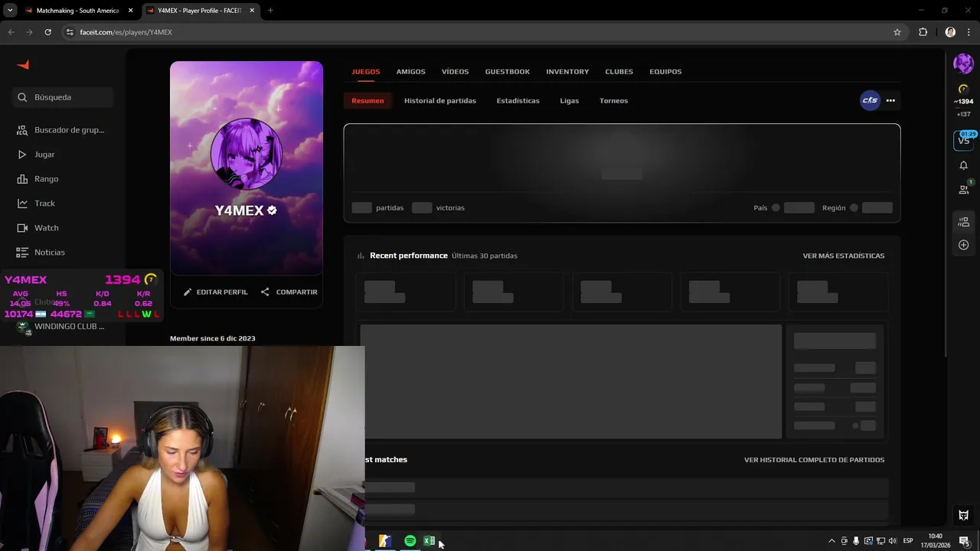Open the three-dots game options menu
The image size is (980, 551).
(x=890, y=100)
